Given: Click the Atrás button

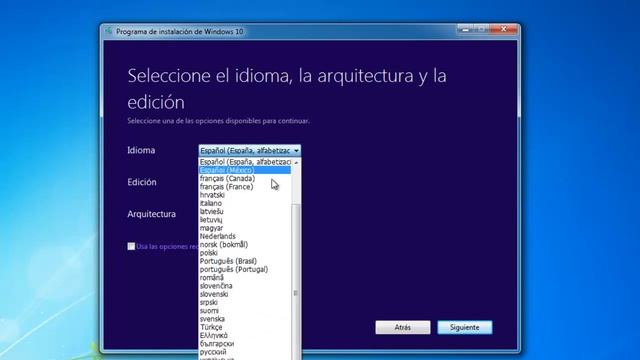Looking at the screenshot, I should coord(402,327).
